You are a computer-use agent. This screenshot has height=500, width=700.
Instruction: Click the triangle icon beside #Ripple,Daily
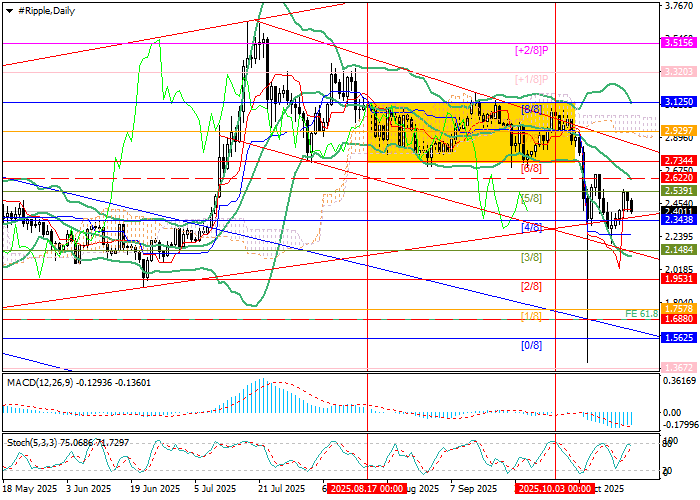[x=9, y=11]
